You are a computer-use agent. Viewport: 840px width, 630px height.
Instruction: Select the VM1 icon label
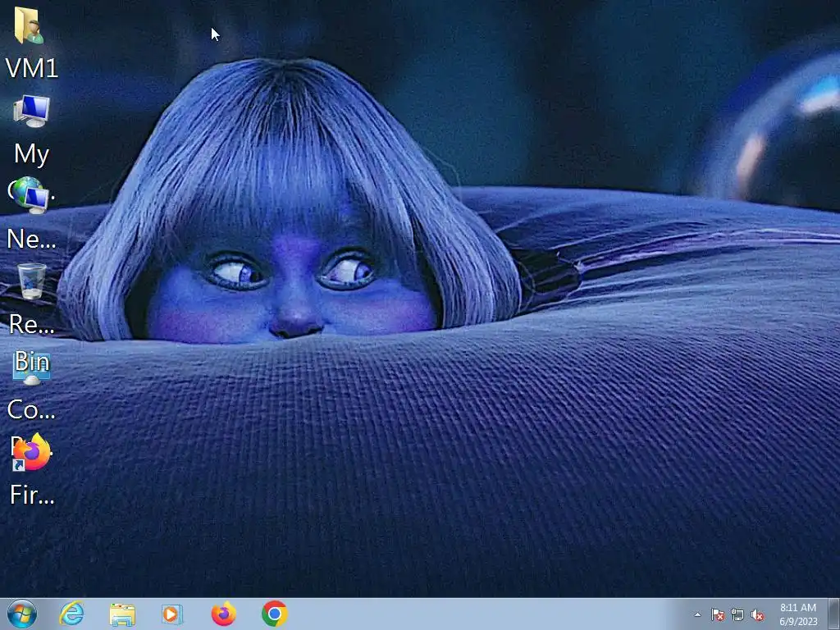pos(32,69)
